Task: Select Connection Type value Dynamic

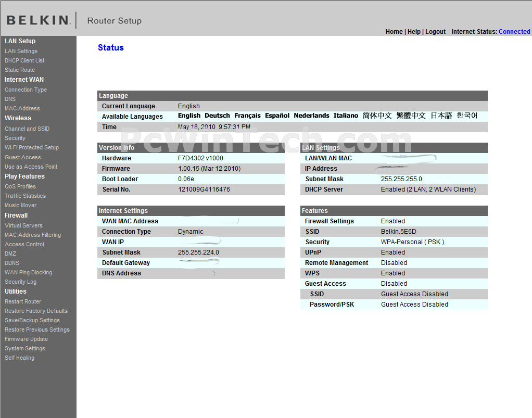Action: (x=191, y=232)
